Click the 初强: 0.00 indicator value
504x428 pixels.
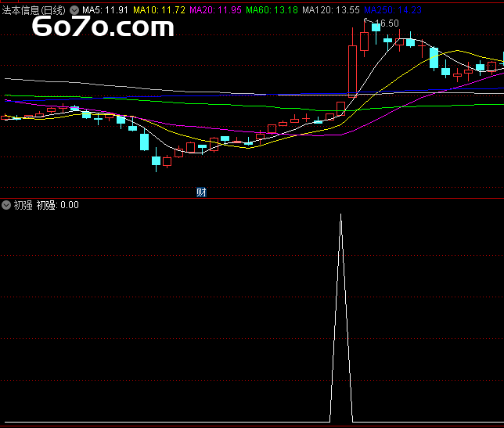[x=58, y=205]
